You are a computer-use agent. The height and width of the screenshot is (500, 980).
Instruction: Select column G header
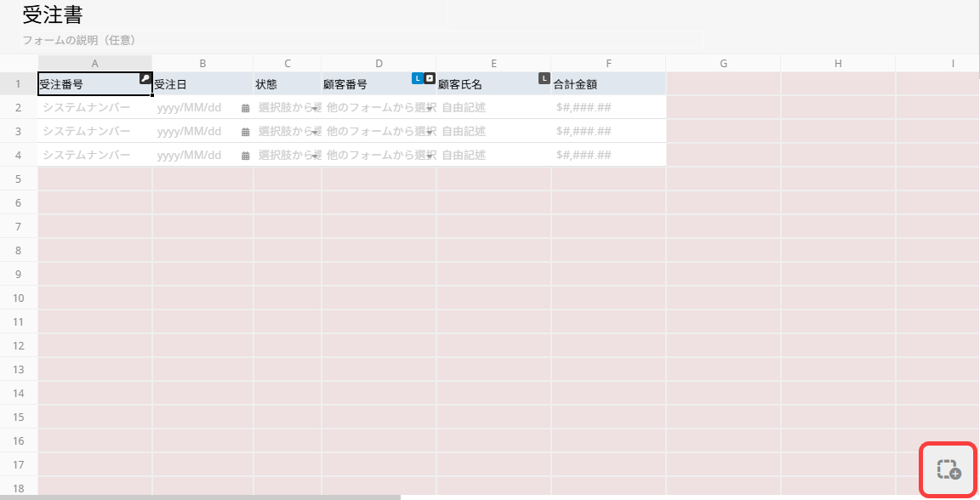click(x=723, y=64)
